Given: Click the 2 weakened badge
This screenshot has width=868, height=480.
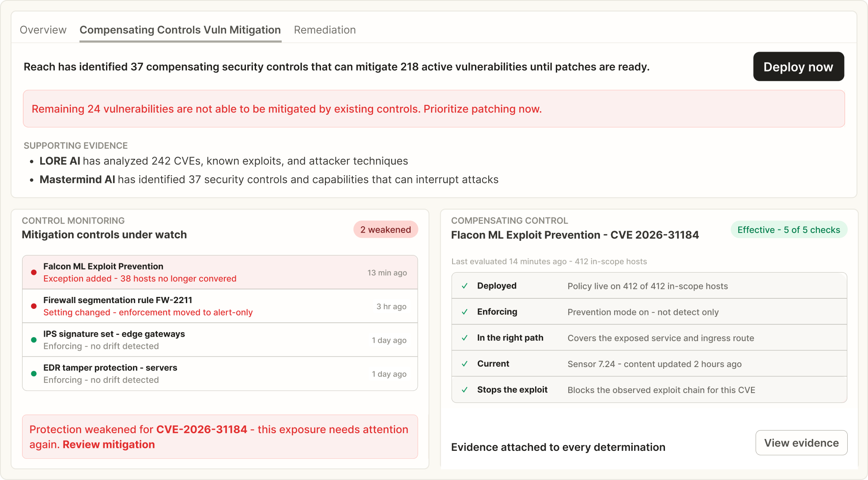Looking at the screenshot, I should [x=385, y=229].
